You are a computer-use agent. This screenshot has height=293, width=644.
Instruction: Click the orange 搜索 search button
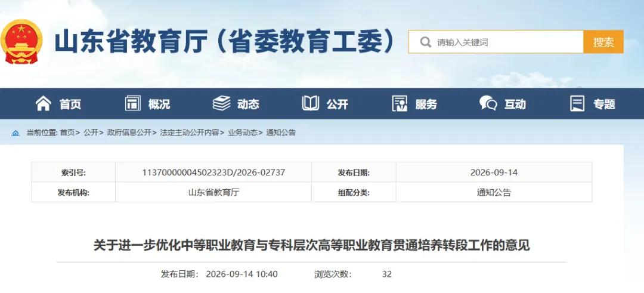603,42
